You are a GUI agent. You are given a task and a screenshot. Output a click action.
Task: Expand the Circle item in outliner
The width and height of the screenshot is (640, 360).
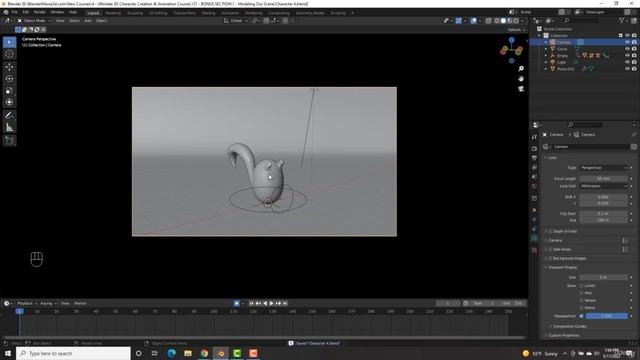pyautogui.click(x=546, y=49)
